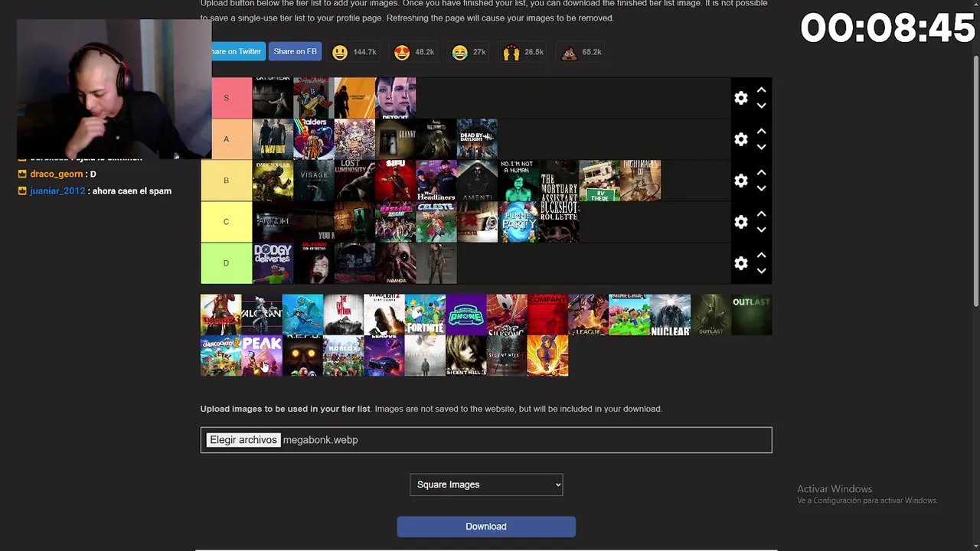Click Celeste thumbnail in C tier
980x551 pixels.
(436, 222)
